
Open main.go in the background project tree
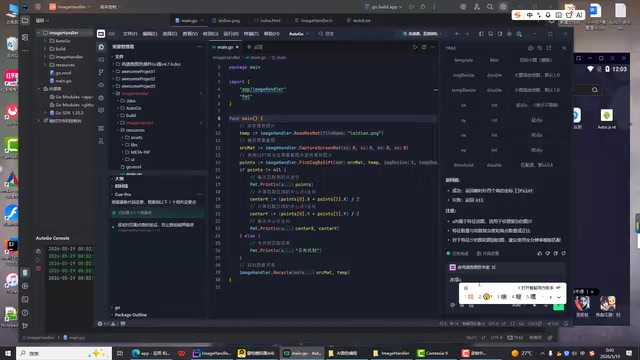pyautogui.click(x=63, y=81)
